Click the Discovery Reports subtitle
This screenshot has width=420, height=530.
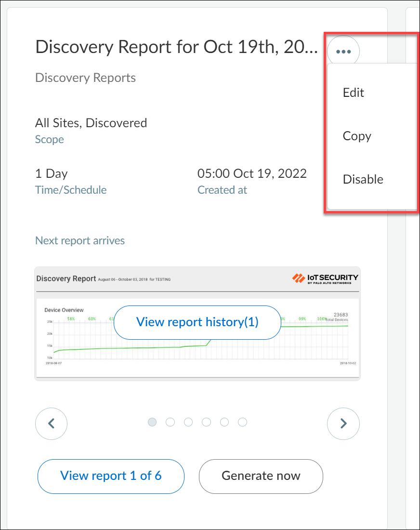pos(85,78)
